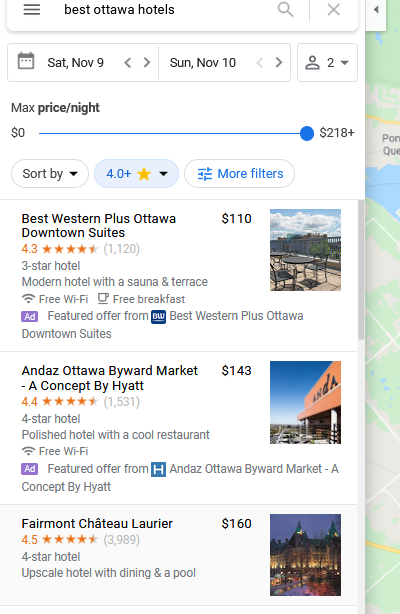Open the check-in calendar icon
Viewport: 400px width, 614px height.
point(26,61)
